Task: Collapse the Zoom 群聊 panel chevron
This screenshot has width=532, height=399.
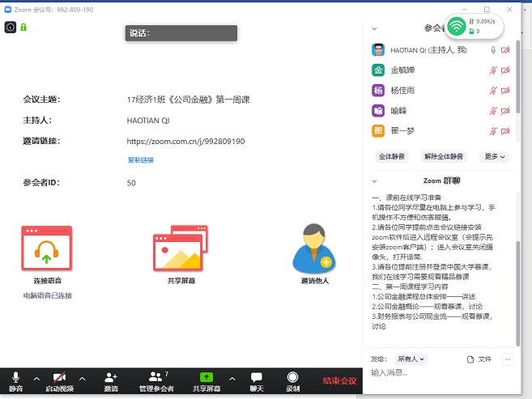Action: [374, 181]
